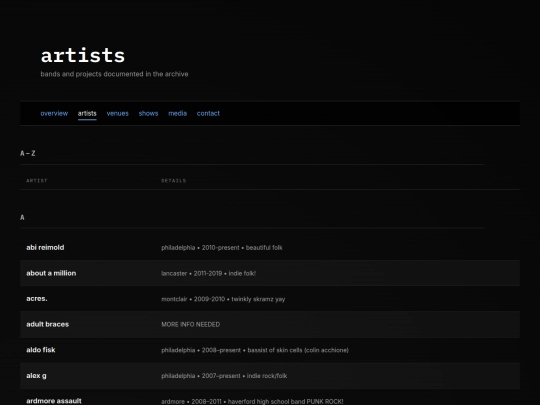Click the ARTIST column header
Viewport: 540px width, 405px height.
[x=37, y=180]
